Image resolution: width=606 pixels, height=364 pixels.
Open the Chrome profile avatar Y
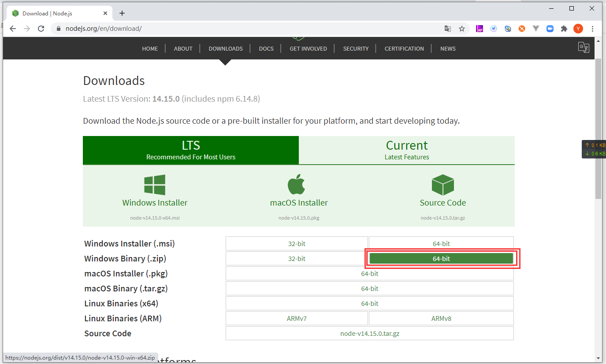point(578,29)
